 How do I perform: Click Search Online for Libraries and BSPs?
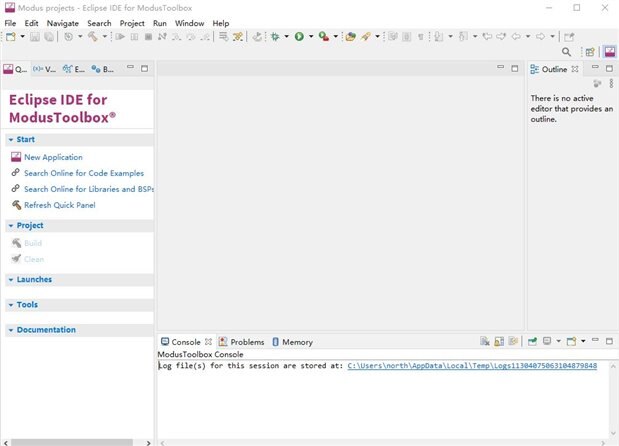(x=89, y=189)
